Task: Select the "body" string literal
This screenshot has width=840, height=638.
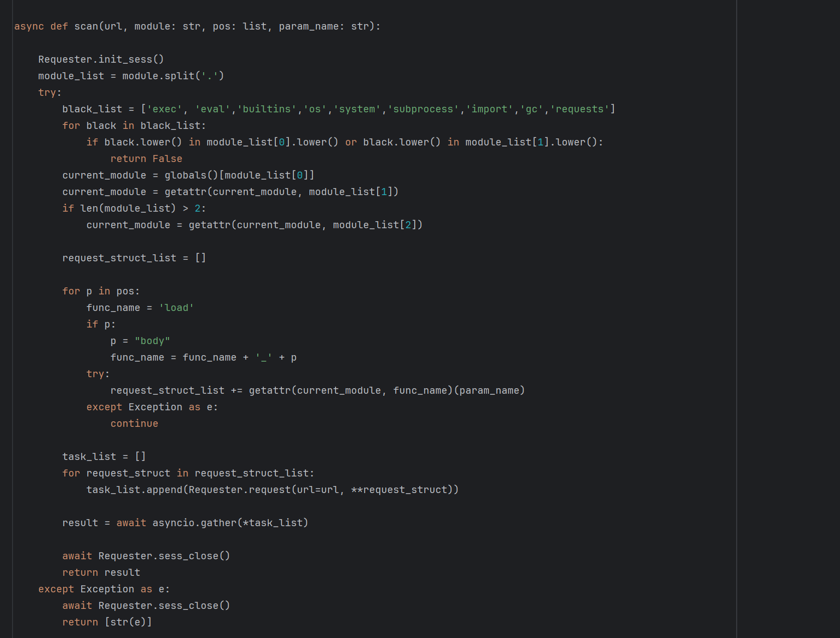Action: [152, 341]
